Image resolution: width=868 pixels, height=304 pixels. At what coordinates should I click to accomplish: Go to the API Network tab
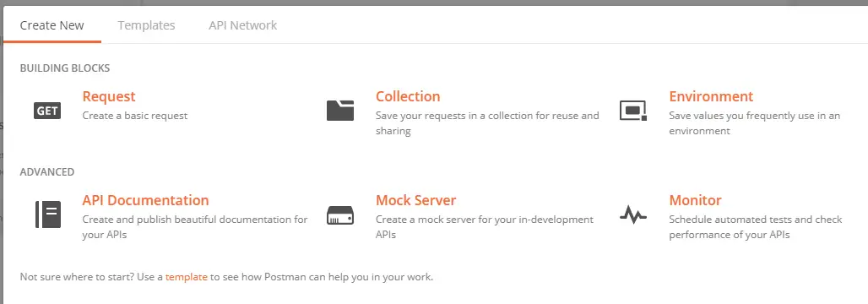click(243, 25)
